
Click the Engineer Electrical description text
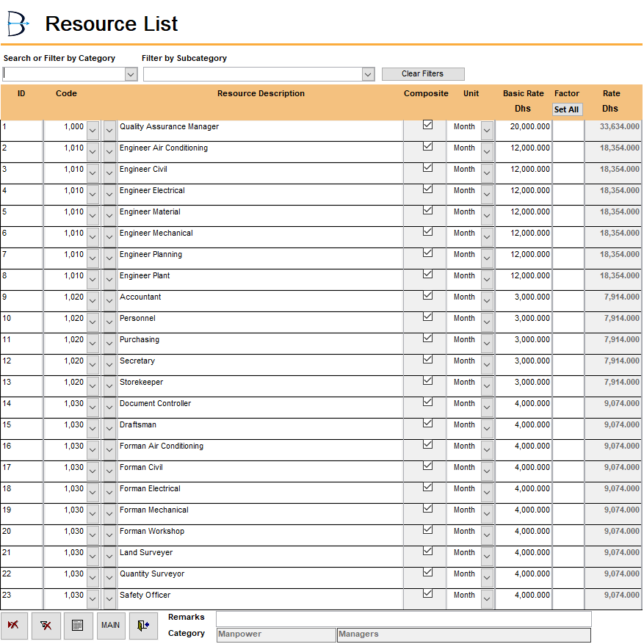tap(152, 191)
